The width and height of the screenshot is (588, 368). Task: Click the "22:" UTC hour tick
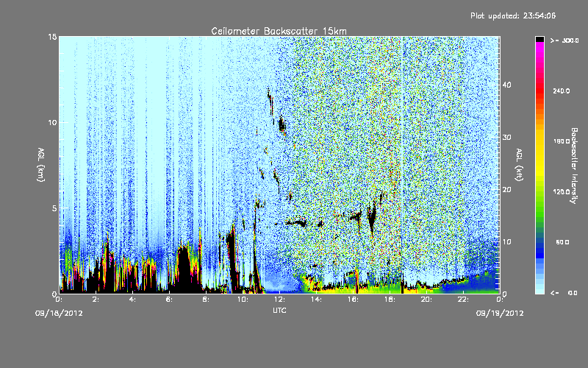463,300
